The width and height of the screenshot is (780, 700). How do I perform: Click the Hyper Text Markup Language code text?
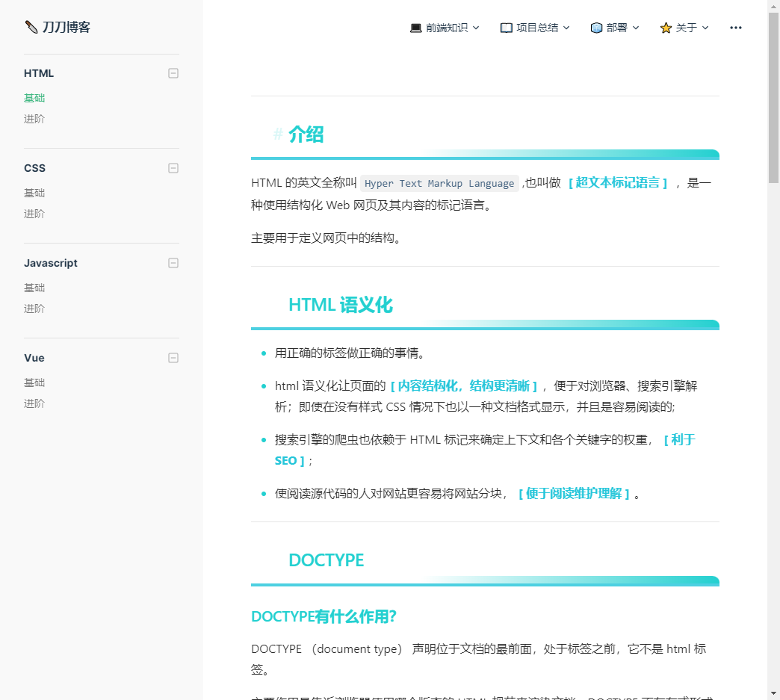[x=439, y=183]
